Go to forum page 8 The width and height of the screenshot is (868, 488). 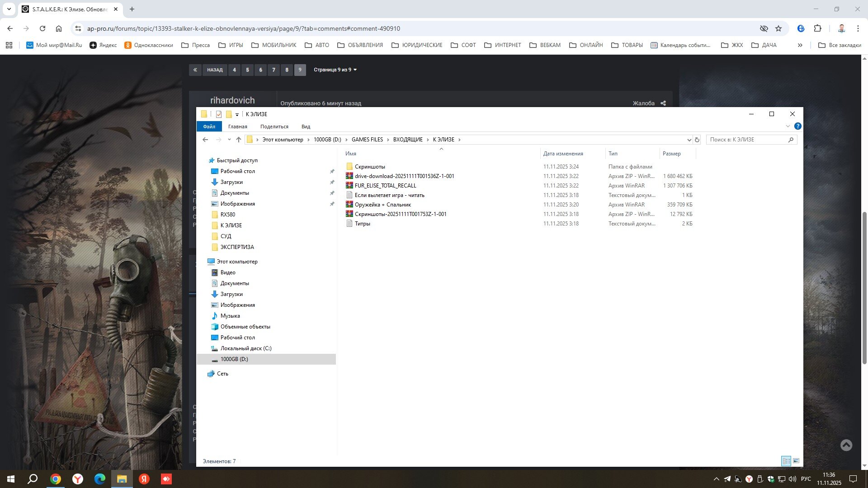point(287,70)
